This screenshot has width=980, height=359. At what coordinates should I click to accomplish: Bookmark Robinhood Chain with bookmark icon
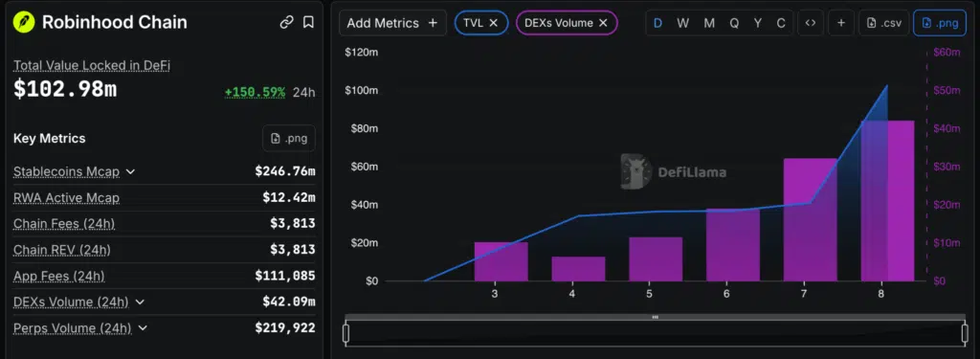308,23
